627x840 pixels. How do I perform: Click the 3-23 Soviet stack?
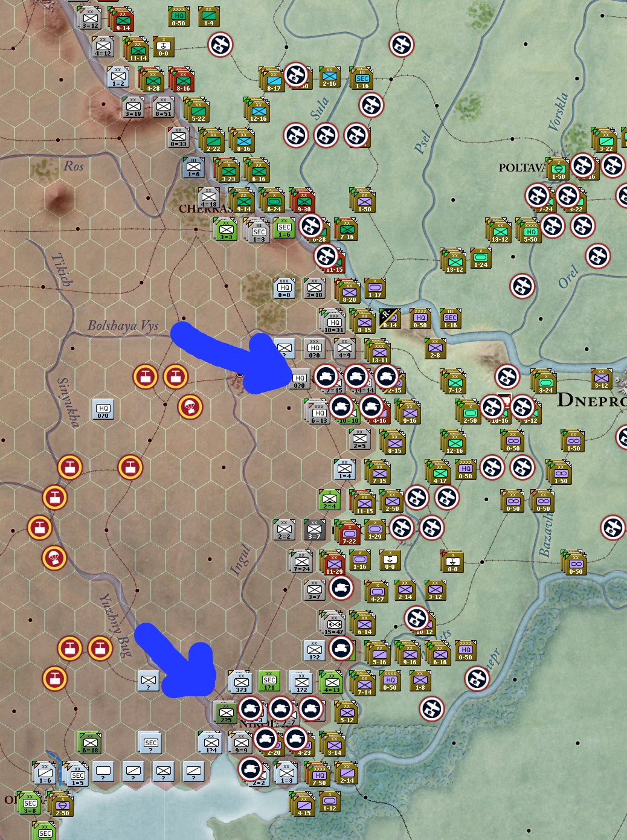pos(228,171)
